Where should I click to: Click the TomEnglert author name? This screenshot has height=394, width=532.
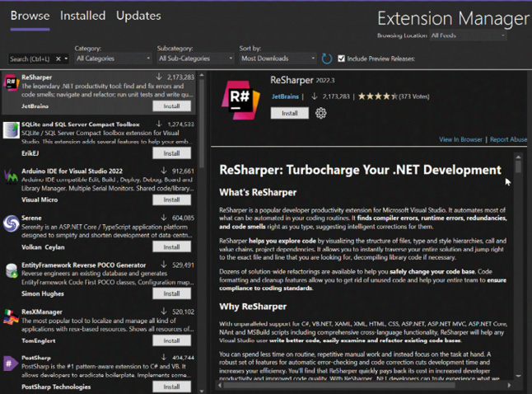coord(39,340)
